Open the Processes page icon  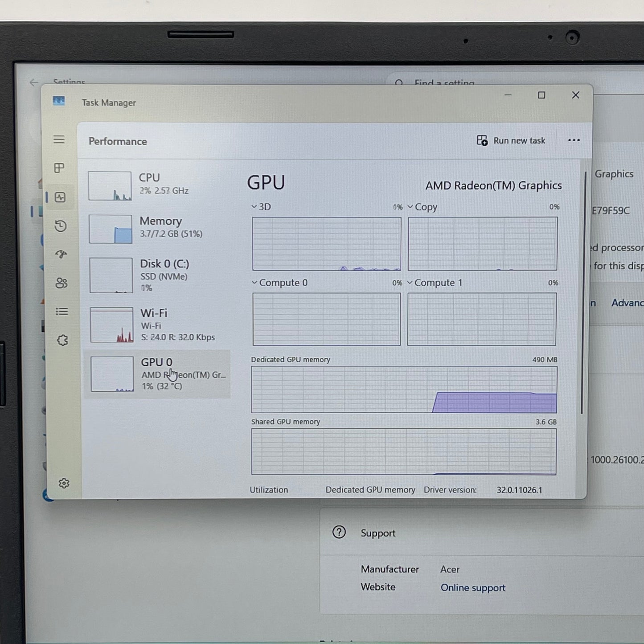coord(59,168)
